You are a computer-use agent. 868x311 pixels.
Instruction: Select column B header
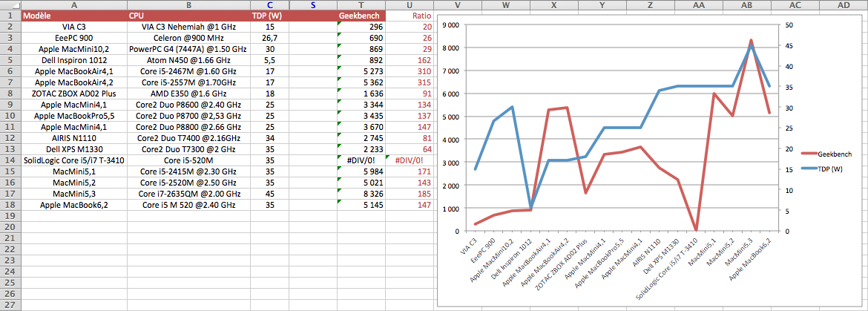pyautogui.click(x=188, y=5)
